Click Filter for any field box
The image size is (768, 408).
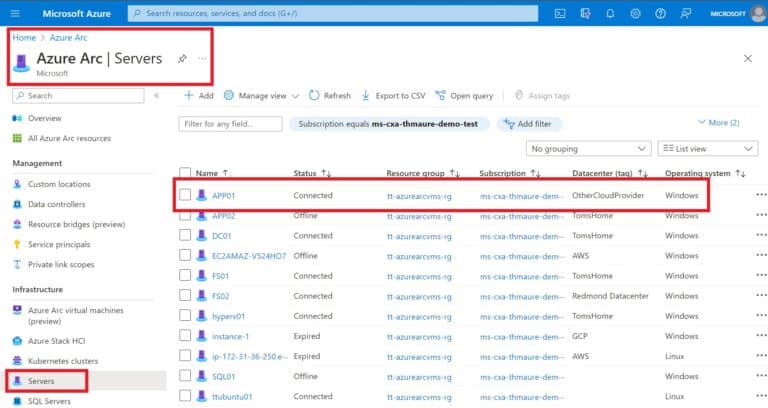[x=230, y=124]
